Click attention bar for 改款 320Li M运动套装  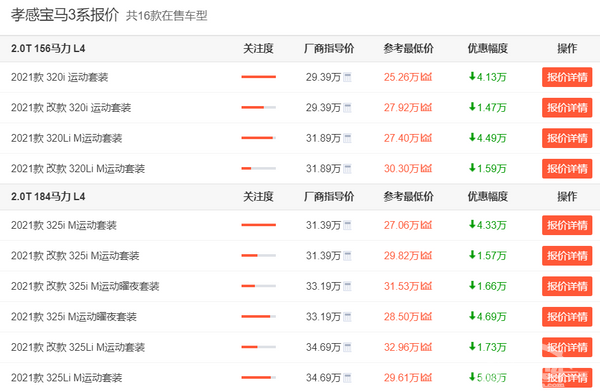pos(259,168)
